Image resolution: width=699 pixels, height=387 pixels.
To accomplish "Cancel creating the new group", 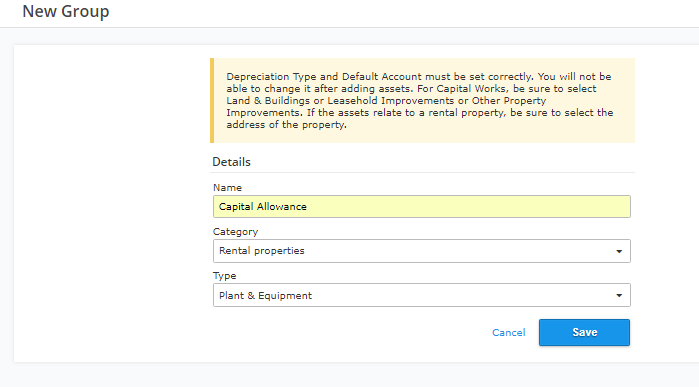I will (x=509, y=333).
